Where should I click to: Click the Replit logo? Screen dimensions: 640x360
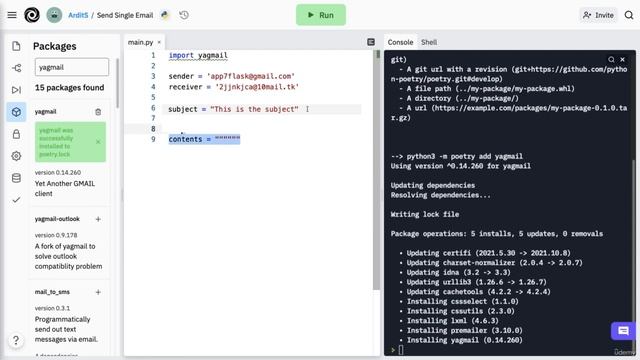(x=32, y=15)
